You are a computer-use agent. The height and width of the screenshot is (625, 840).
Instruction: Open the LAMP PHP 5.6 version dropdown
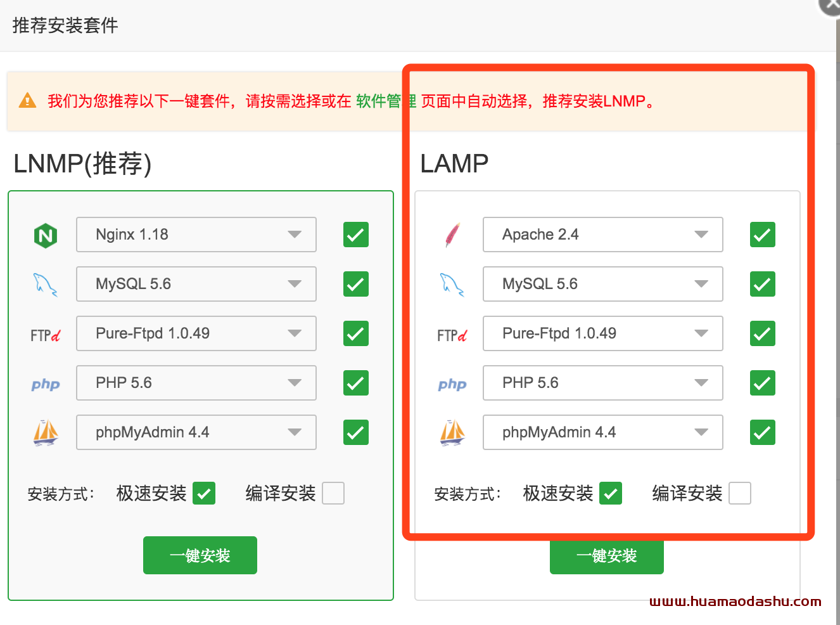[603, 383]
